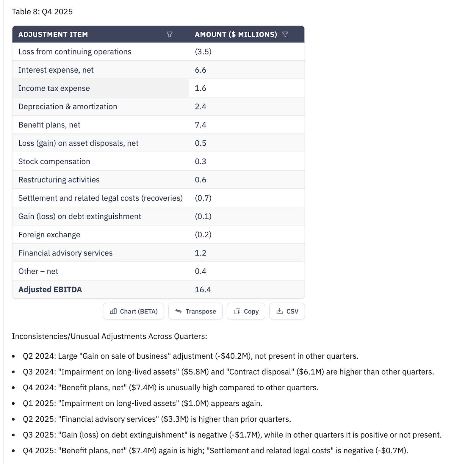Download table via CSV button
Image resolution: width=476 pixels, height=464 pixels.
pyautogui.click(x=287, y=311)
